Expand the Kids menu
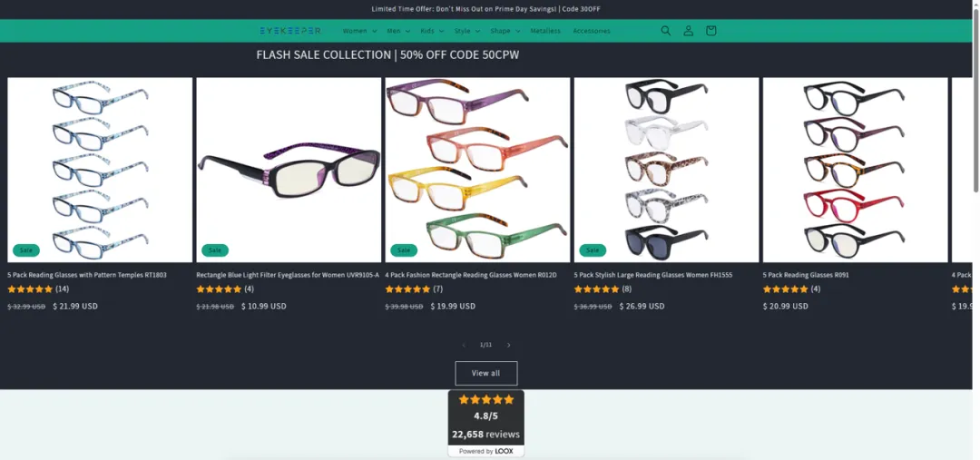Viewport: 980px width, 460px height. (x=432, y=31)
